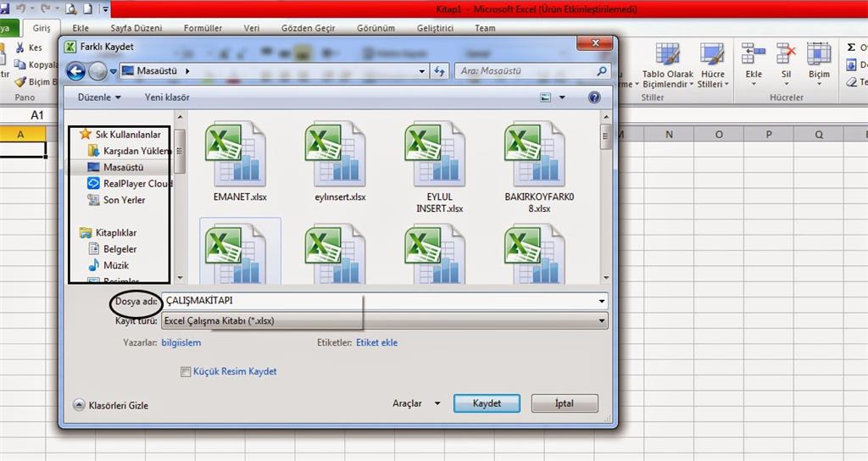Image resolution: width=868 pixels, height=461 pixels.
Task: Select Masaüstü in the navigation pane
Action: 115,167
